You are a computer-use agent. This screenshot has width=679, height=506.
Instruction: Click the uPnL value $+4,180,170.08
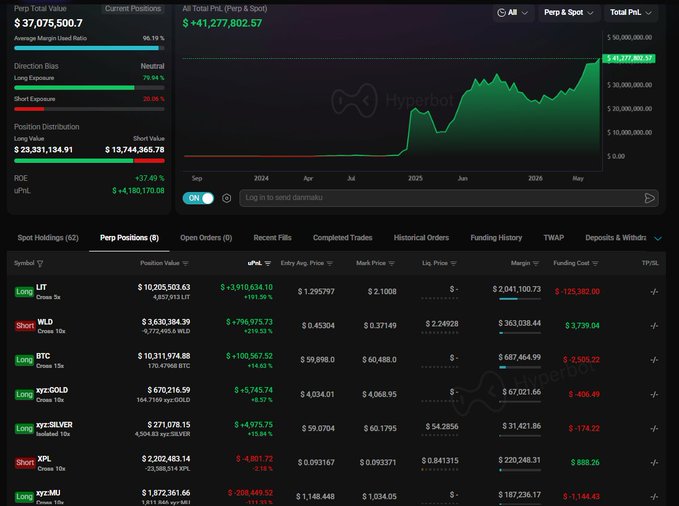(x=138, y=191)
